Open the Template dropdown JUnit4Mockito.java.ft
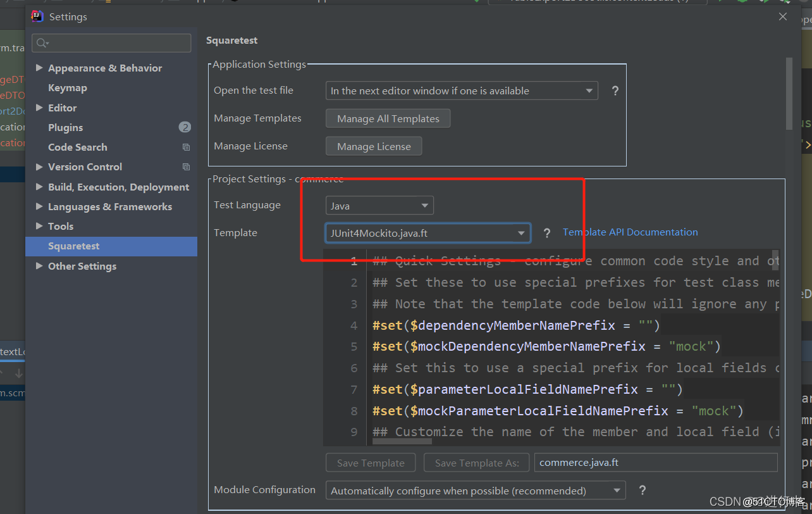The height and width of the screenshot is (514, 812). tap(428, 233)
